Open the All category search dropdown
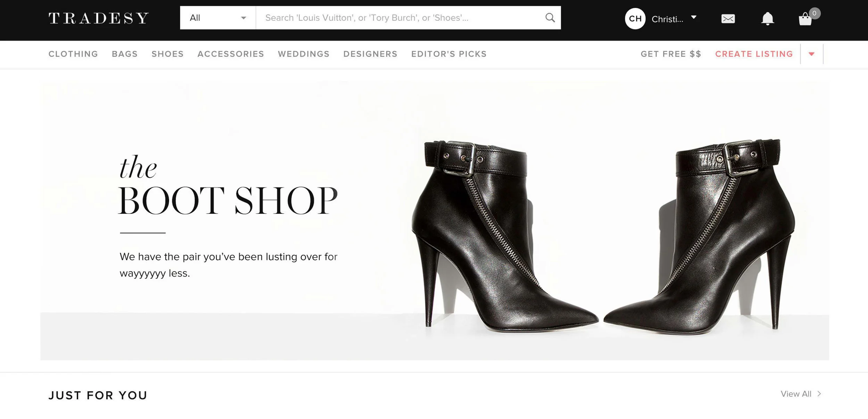 coord(218,18)
